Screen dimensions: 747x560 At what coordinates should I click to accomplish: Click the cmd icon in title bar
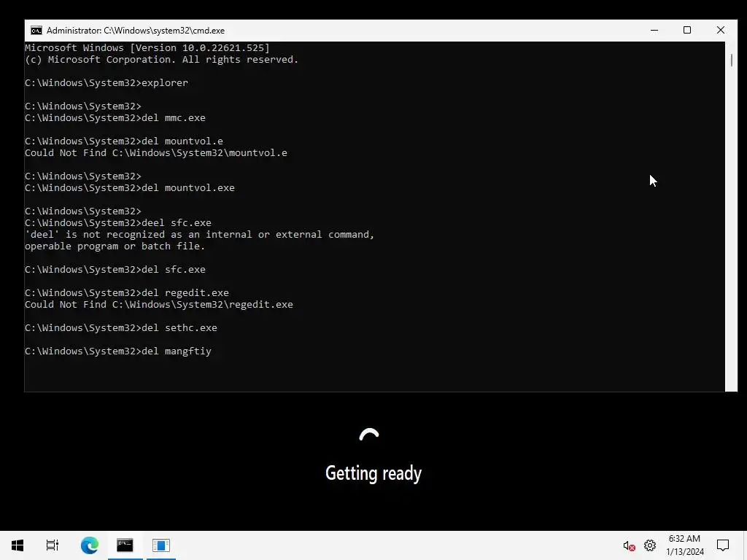point(36,31)
